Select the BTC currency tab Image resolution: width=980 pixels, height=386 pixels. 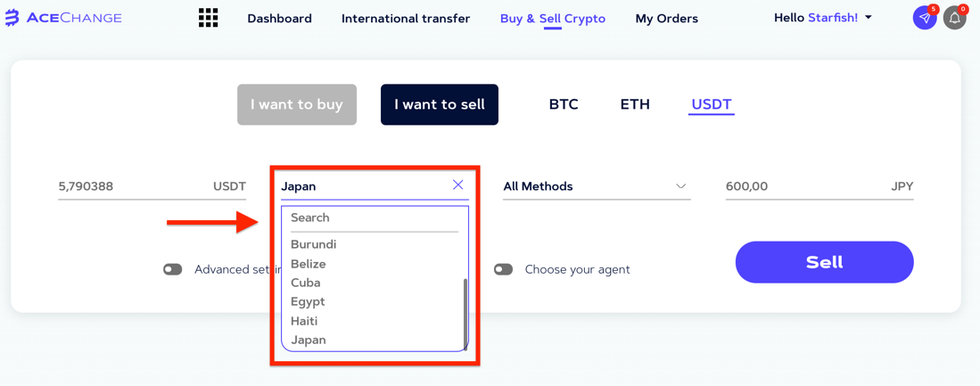[x=564, y=104]
